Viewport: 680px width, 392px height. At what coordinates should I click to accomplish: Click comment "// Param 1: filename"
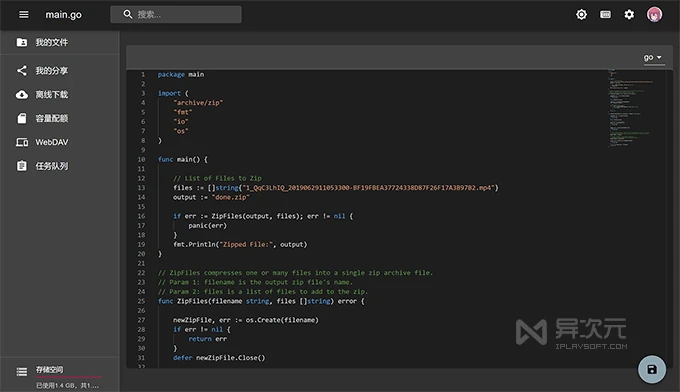(x=255, y=282)
